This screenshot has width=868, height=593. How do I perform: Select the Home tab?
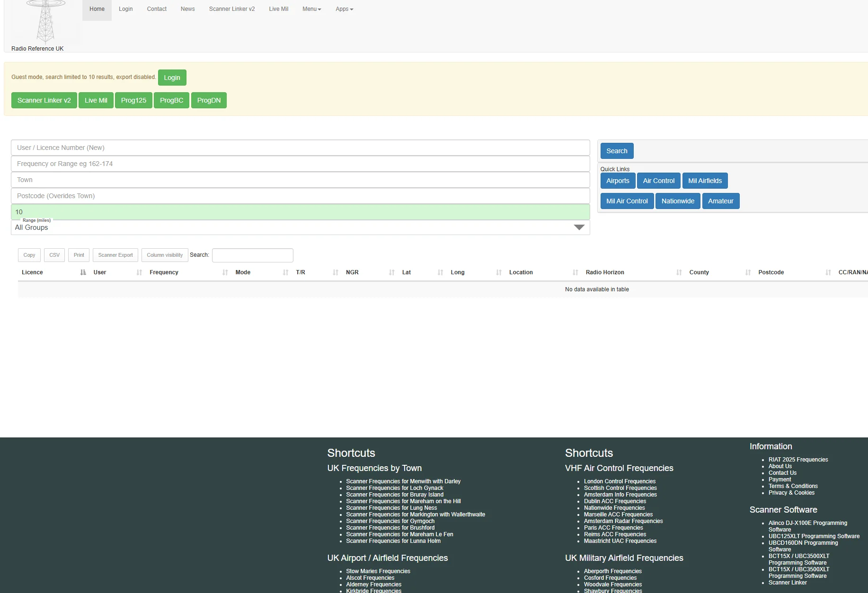tap(97, 9)
